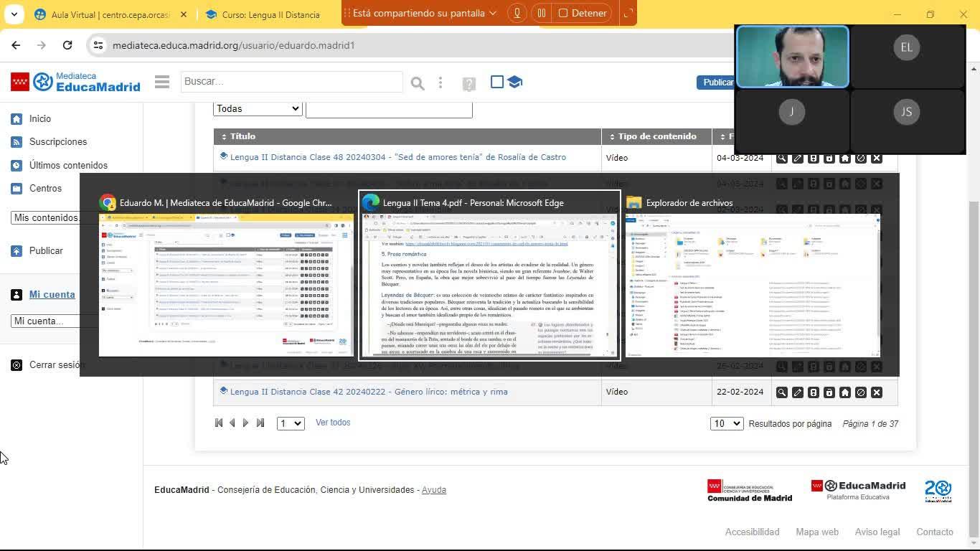Screen dimensions: 980x551
Task: Switch to Mediateca Google Chrome window thumbnail
Action: click(x=226, y=285)
